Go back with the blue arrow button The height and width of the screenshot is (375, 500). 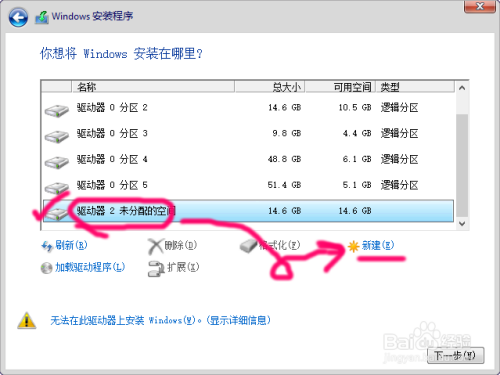(18, 17)
